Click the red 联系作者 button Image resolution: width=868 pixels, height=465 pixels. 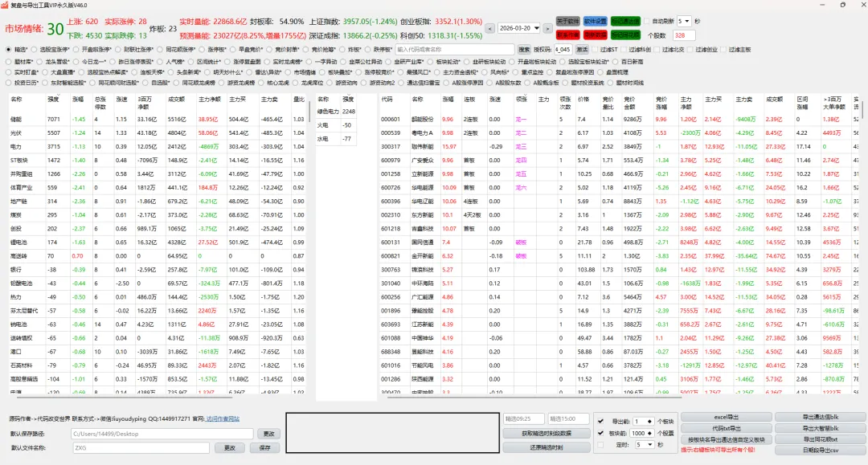[x=567, y=35]
